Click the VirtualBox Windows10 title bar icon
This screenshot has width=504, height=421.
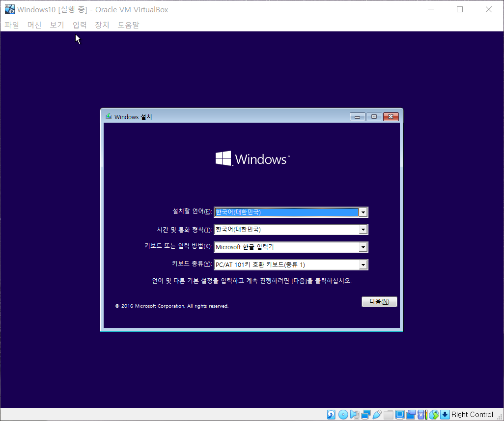coord(10,9)
